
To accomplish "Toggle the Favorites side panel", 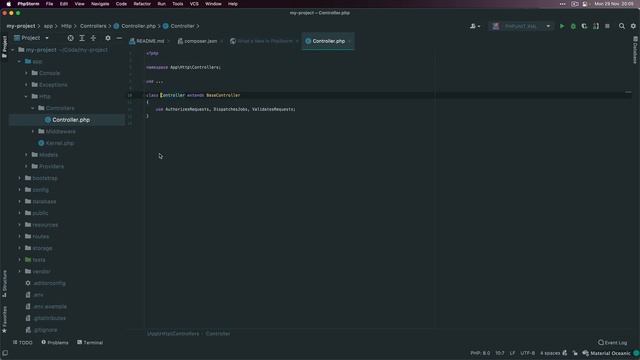I will coord(4,320).
